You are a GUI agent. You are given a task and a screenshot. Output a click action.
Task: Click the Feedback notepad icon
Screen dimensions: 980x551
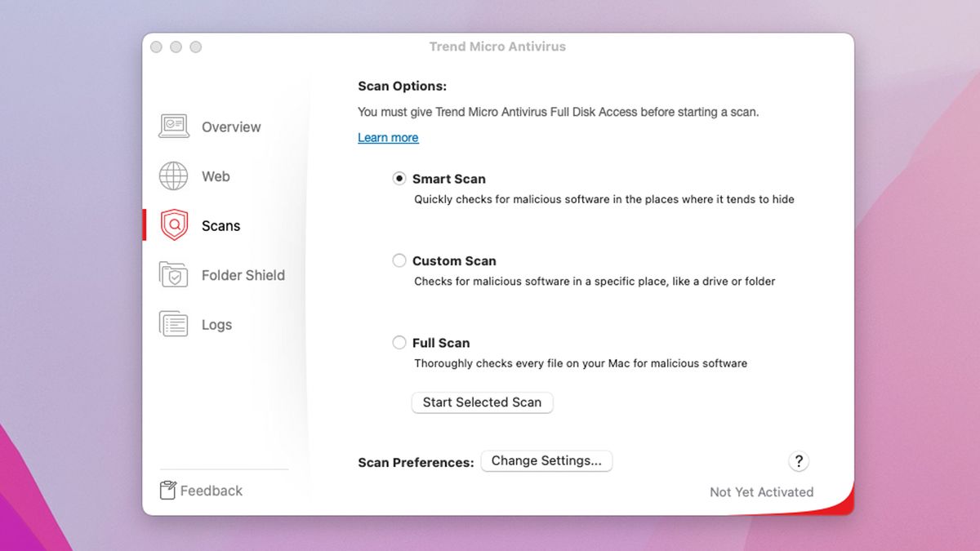[x=168, y=490]
